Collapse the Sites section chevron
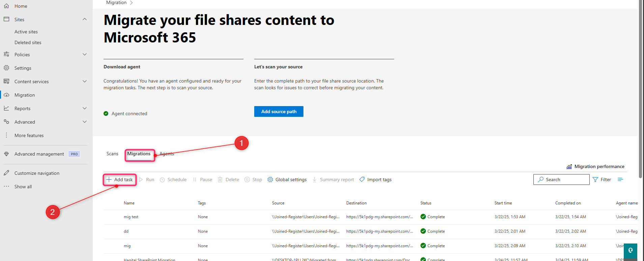644x261 pixels. point(85,19)
